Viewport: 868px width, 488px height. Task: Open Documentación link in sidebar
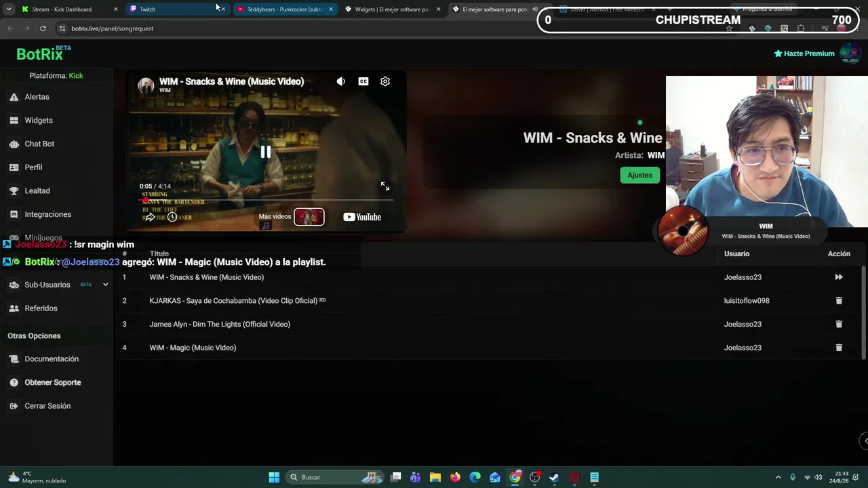(x=52, y=359)
